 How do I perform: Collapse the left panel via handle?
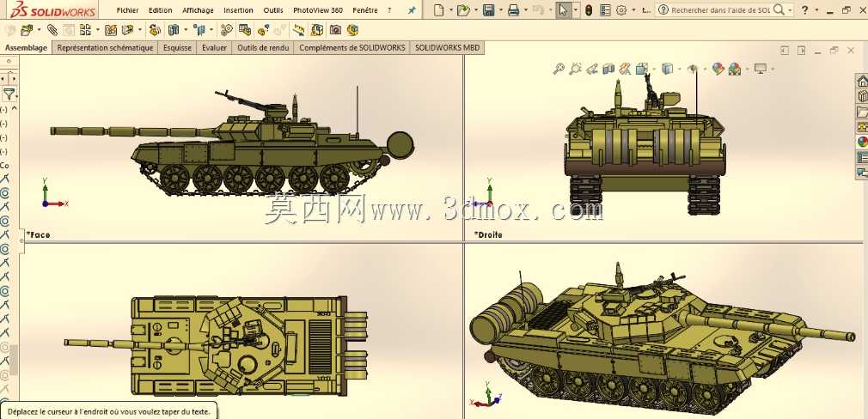(x=22, y=241)
